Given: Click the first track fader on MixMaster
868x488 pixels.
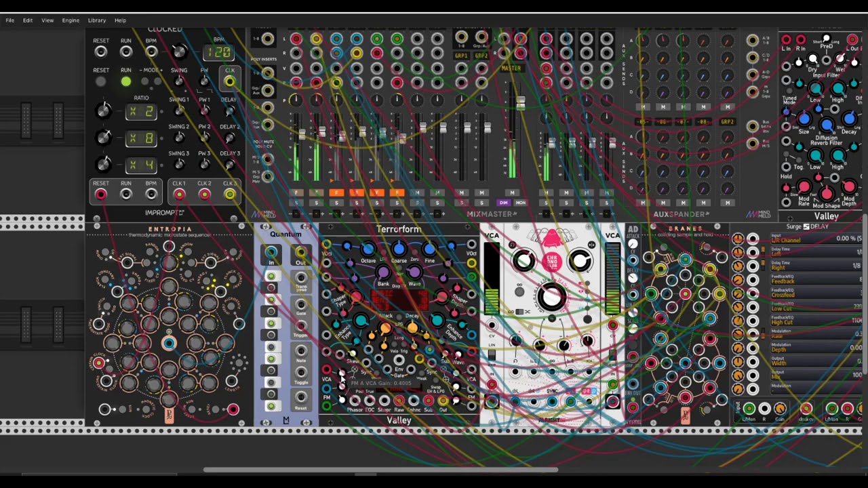Looking at the screenshot, I should pyautogui.click(x=302, y=135).
